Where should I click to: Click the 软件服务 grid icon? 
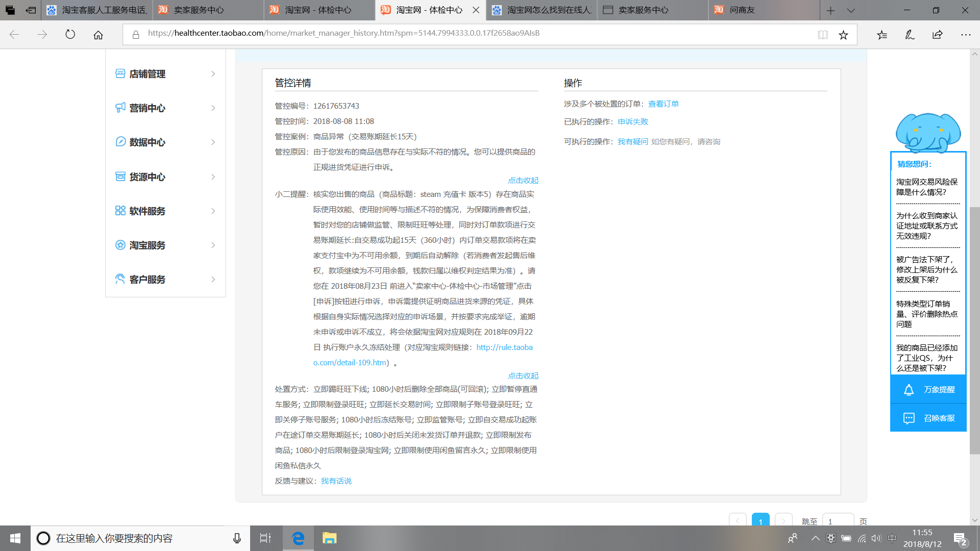click(120, 211)
